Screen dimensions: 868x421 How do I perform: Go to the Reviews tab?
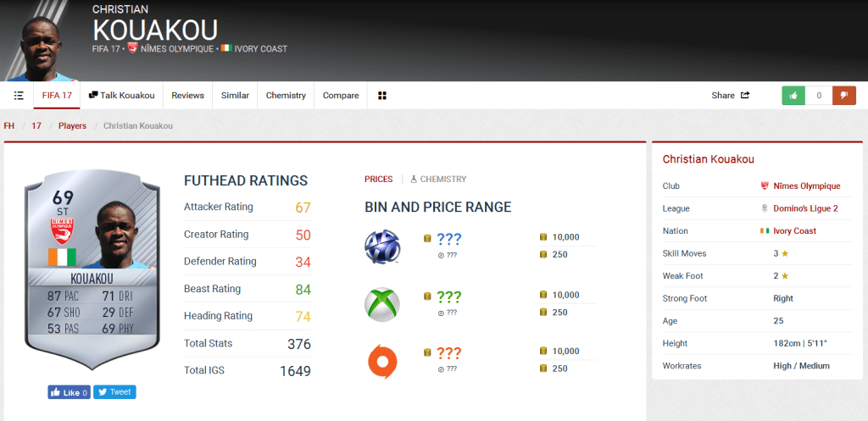[x=187, y=96]
